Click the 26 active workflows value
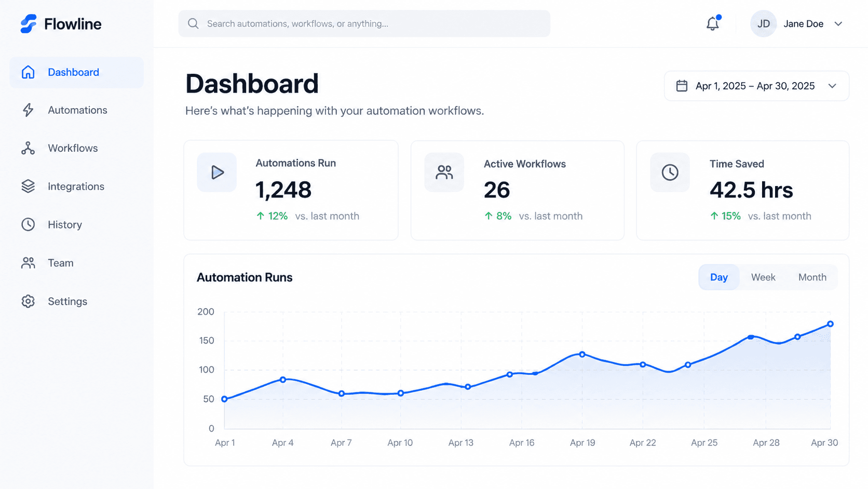This screenshot has width=868, height=489. 497,190
